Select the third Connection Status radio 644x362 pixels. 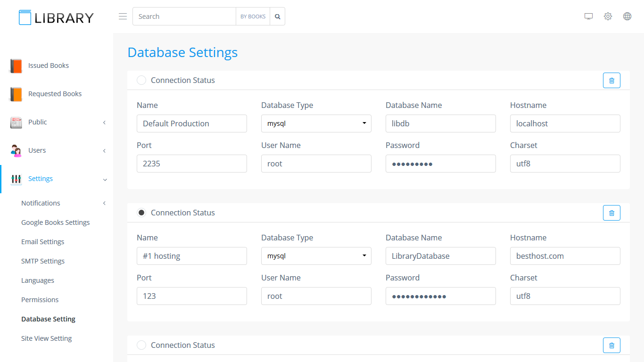click(141, 345)
